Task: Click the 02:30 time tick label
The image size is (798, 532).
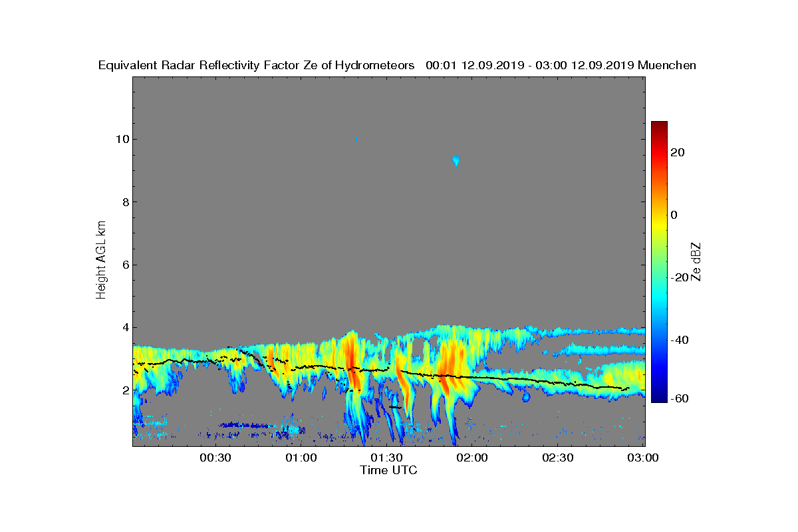Action: point(558,458)
